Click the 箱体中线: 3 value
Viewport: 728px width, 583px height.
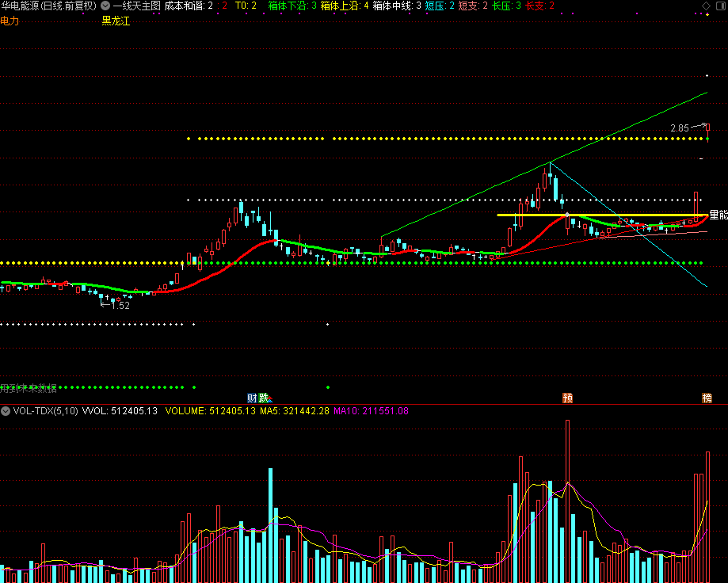(397, 6)
